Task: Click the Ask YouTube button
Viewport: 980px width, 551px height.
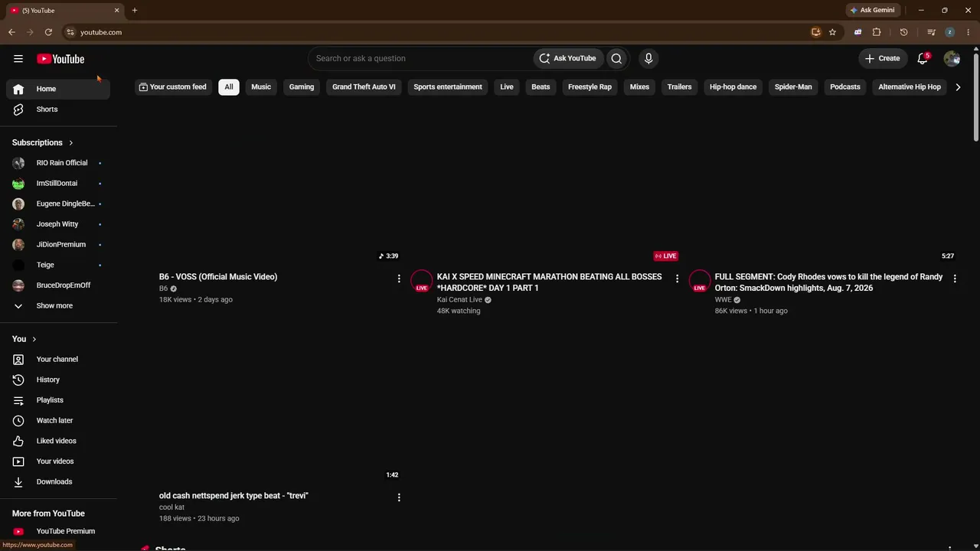Action: (x=567, y=58)
